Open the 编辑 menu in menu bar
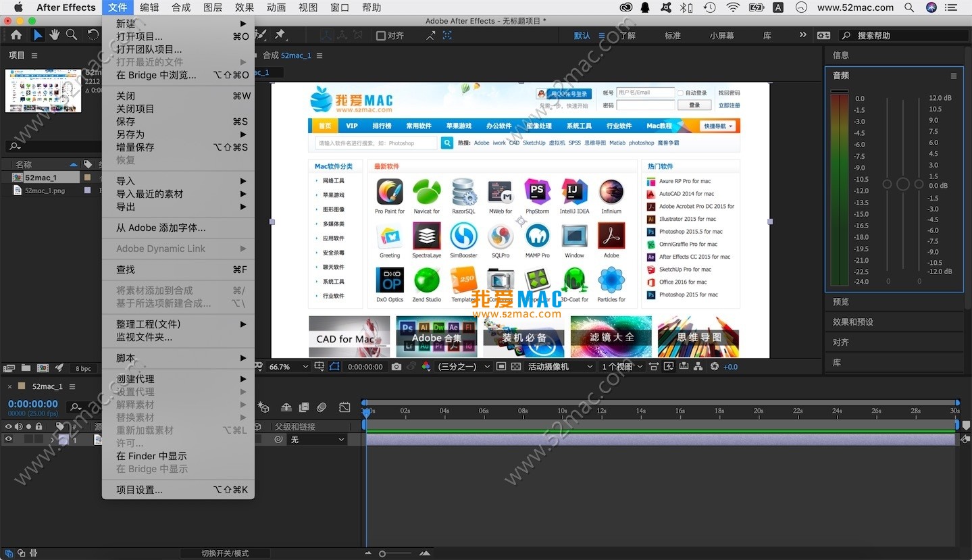Image resolution: width=972 pixels, height=560 pixels. [x=149, y=7]
